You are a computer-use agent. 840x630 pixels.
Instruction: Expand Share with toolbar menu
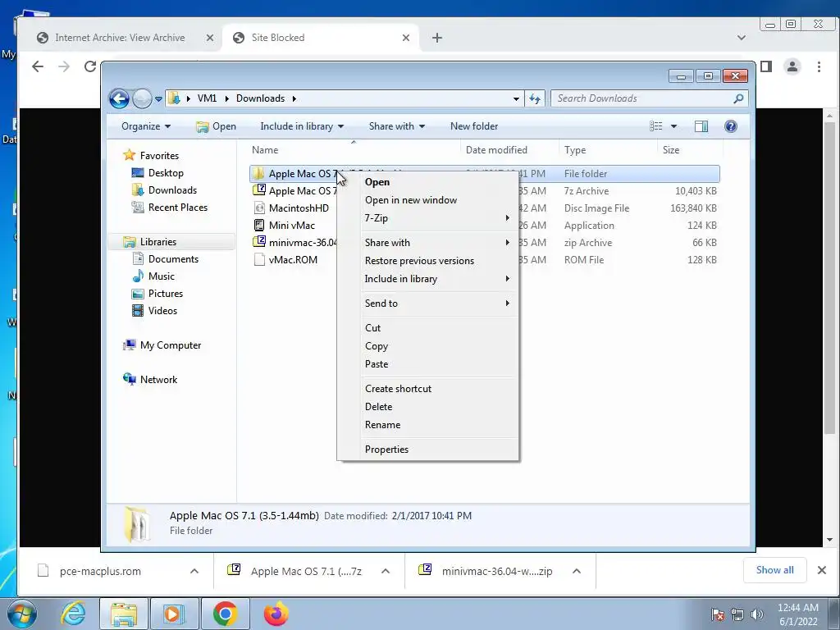(x=397, y=126)
